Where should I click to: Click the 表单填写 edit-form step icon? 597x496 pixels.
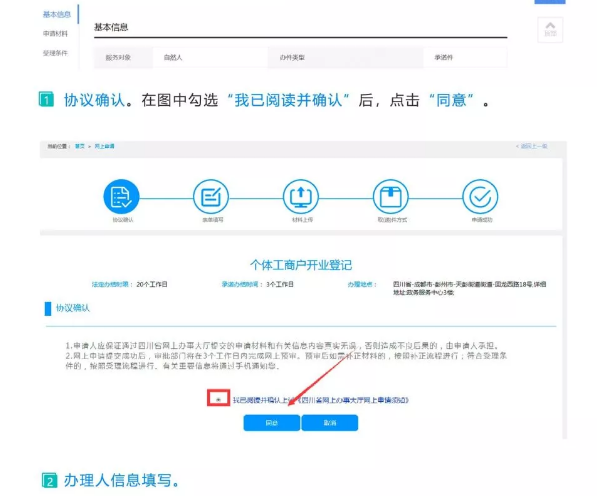click(x=211, y=197)
